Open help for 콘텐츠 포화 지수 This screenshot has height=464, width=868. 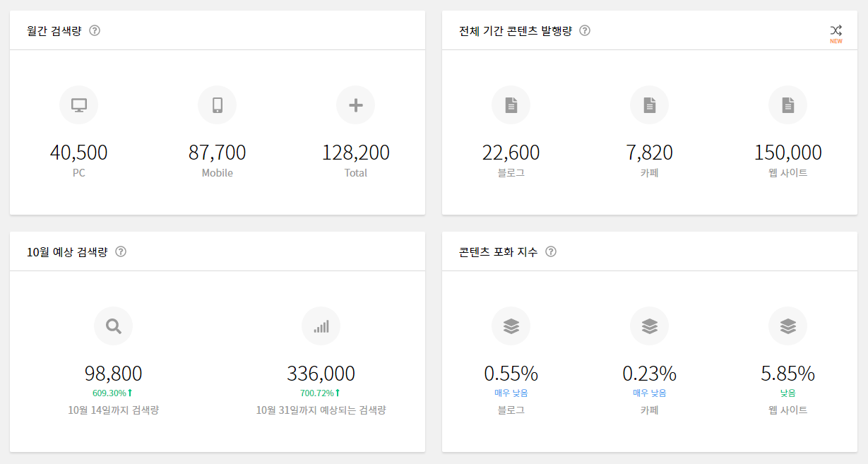551,251
